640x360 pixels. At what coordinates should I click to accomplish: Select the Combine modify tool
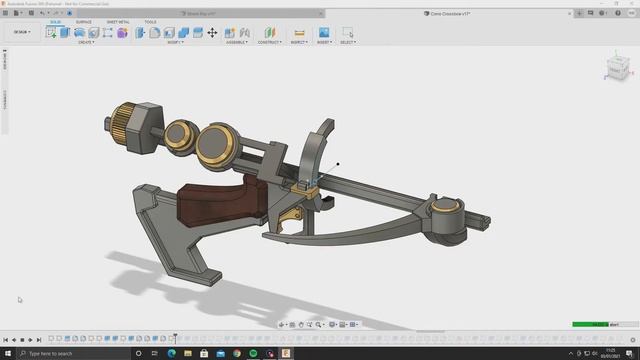[x=184, y=33]
